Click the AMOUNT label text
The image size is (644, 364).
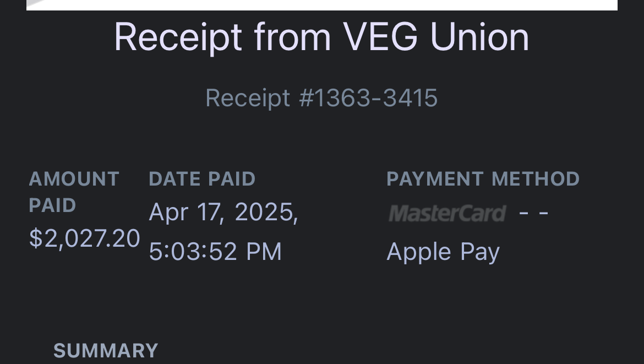click(74, 179)
